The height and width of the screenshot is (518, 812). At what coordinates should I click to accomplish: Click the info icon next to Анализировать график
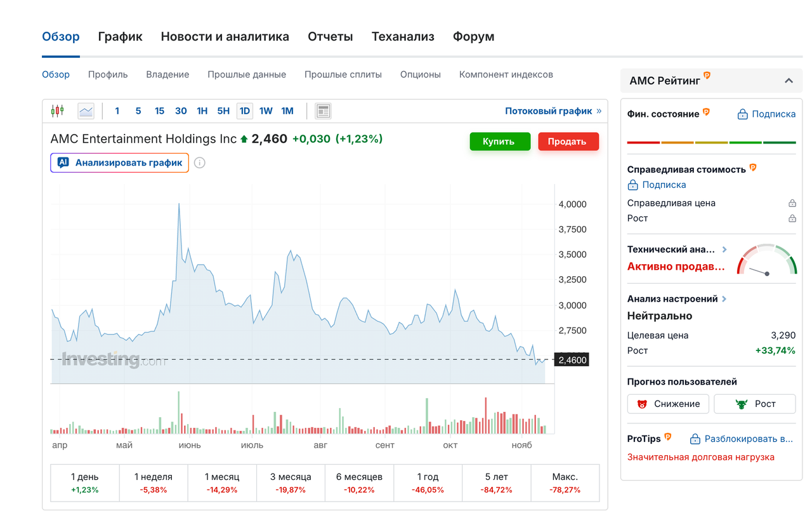coord(199,163)
